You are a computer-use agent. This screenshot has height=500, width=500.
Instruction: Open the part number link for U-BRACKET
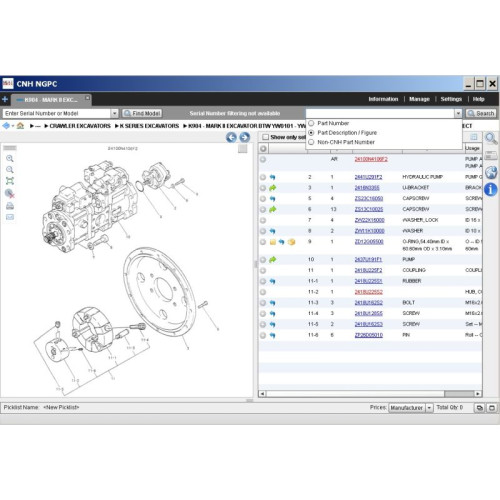pos(367,188)
